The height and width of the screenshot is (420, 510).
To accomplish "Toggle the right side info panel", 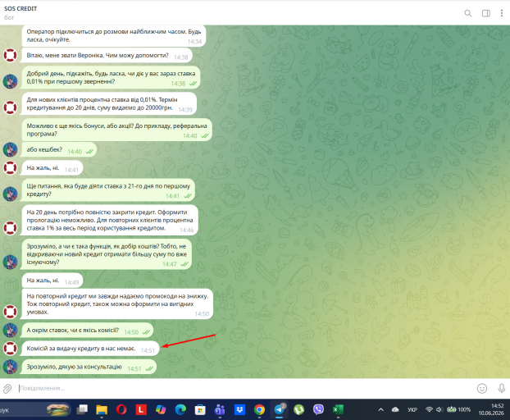I will [x=486, y=13].
